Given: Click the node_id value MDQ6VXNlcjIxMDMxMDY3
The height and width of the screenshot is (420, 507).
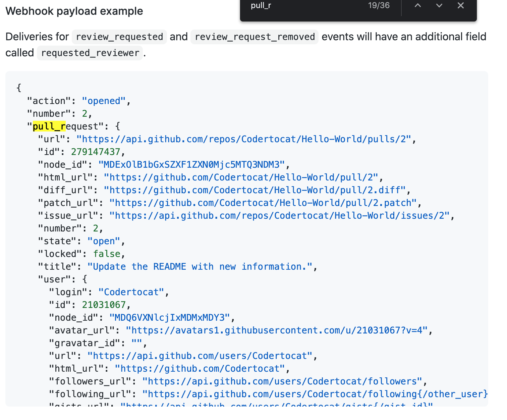Looking at the screenshot, I should (170, 318).
